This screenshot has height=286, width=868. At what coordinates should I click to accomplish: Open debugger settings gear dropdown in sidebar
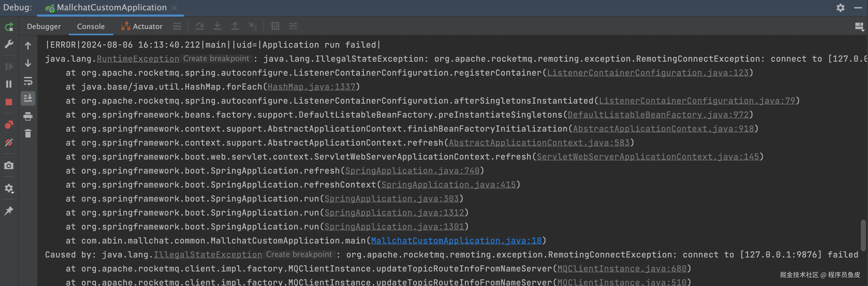[9, 188]
